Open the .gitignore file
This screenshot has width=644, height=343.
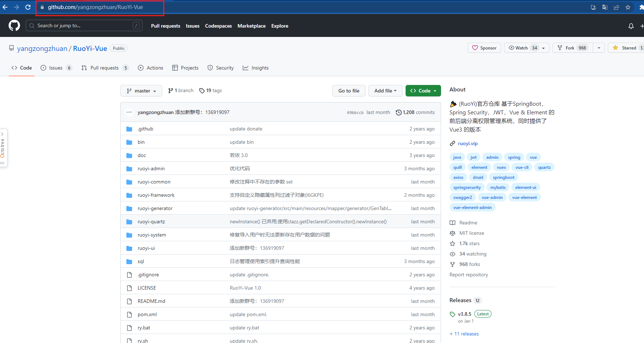148,275
